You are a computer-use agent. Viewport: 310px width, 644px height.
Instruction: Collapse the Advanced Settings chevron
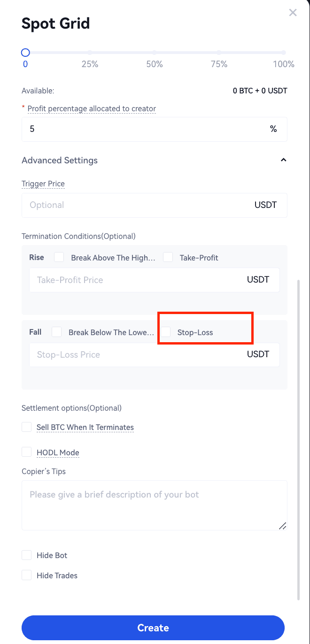click(283, 160)
